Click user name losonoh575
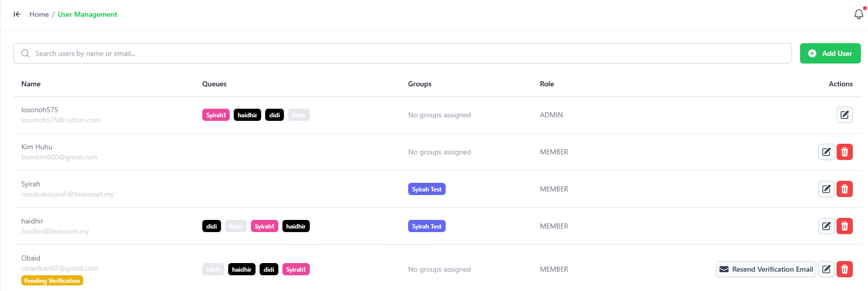The image size is (868, 291). (40, 110)
